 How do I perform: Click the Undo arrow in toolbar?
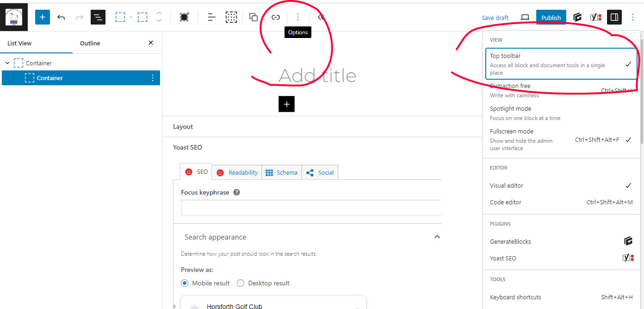(61, 17)
